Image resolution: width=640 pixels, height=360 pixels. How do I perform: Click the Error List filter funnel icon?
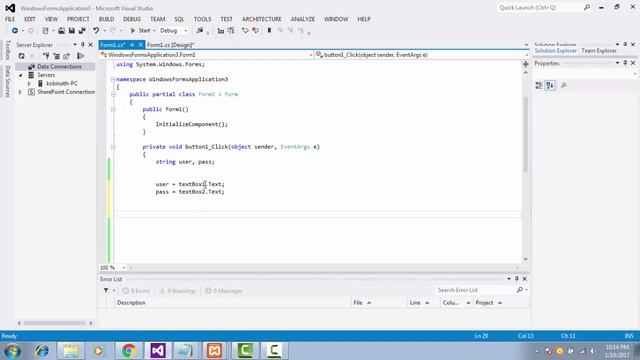(106, 291)
